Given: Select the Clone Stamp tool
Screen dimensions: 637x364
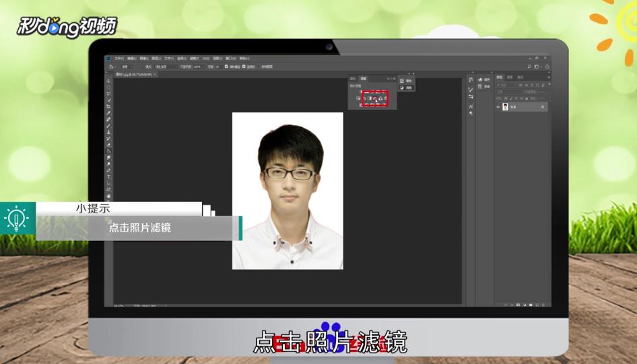Looking at the screenshot, I should pyautogui.click(x=108, y=132).
